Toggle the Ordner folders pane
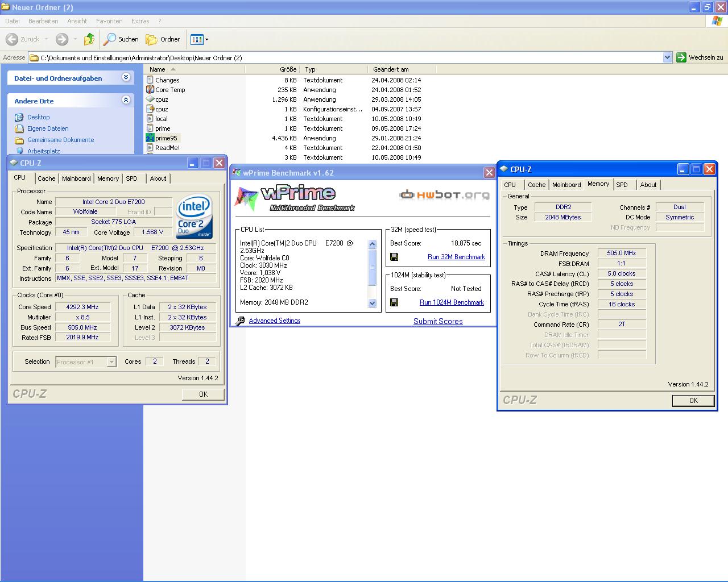 coord(163,39)
